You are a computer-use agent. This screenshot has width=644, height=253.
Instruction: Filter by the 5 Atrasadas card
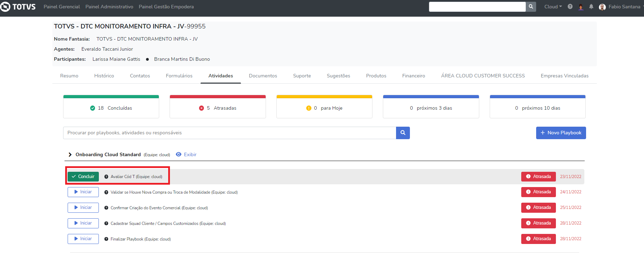(x=218, y=107)
